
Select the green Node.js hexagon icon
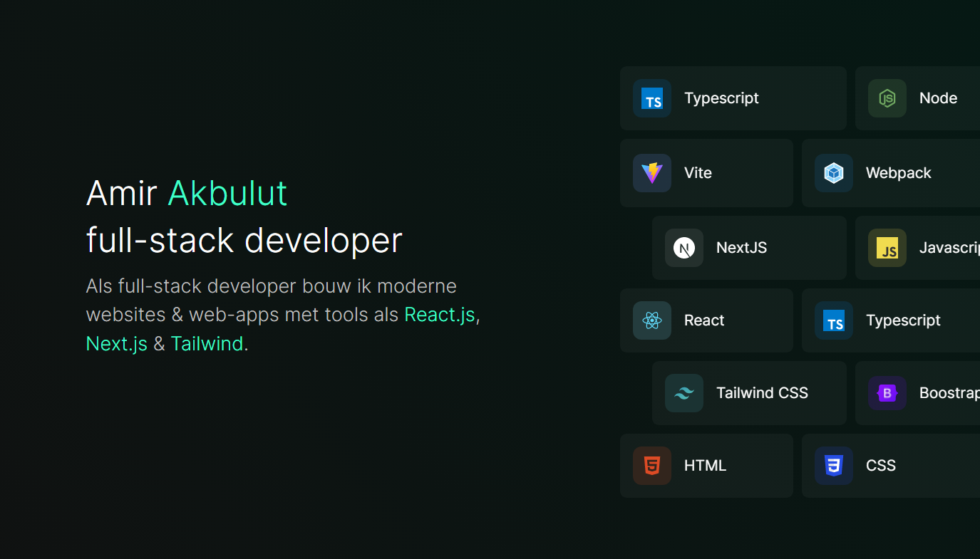[x=887, y=98]
